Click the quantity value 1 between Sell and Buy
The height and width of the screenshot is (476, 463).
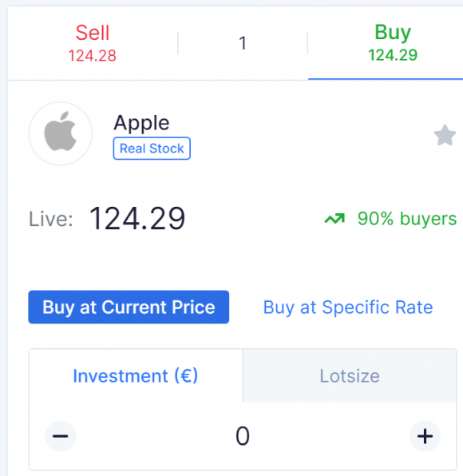pos(243,43)
